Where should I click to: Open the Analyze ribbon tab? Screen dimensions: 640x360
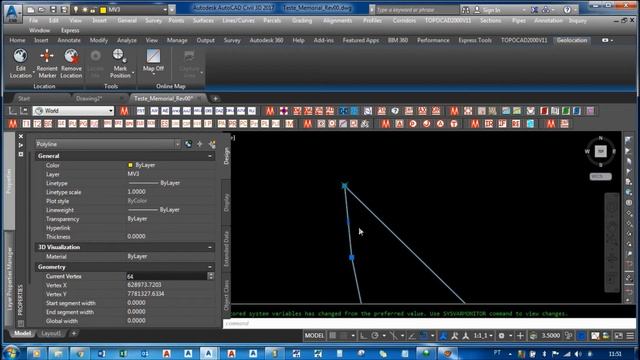(127, 40)
